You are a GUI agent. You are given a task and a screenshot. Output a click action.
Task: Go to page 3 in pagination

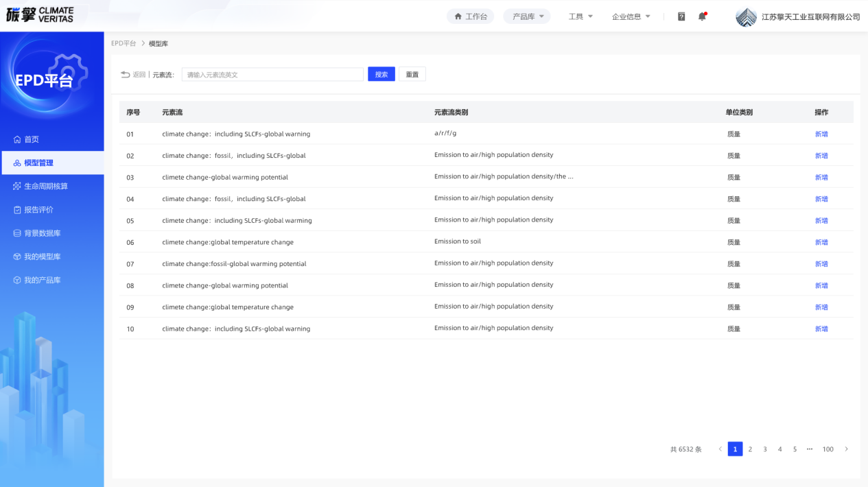(764, 449)
